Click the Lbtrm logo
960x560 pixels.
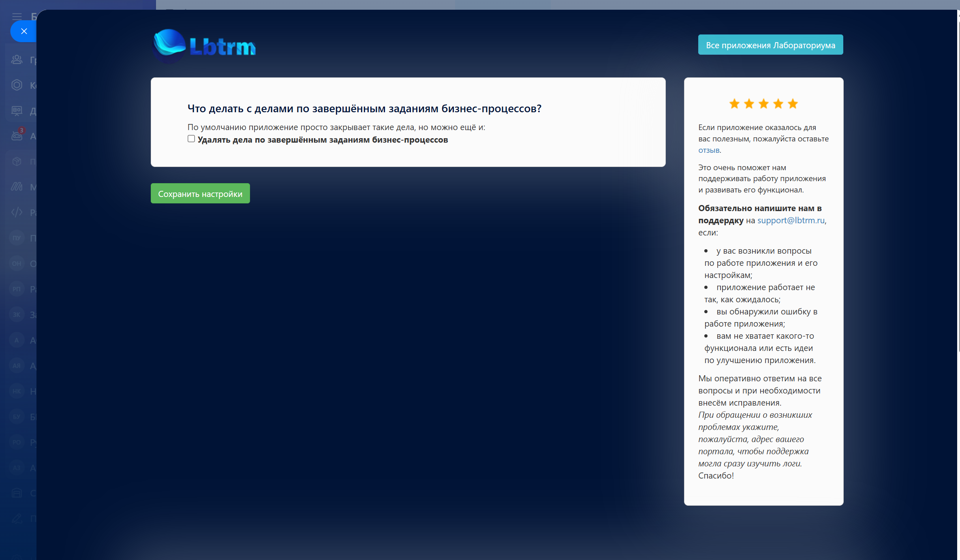pyautogui.click(x=205, y=46)
